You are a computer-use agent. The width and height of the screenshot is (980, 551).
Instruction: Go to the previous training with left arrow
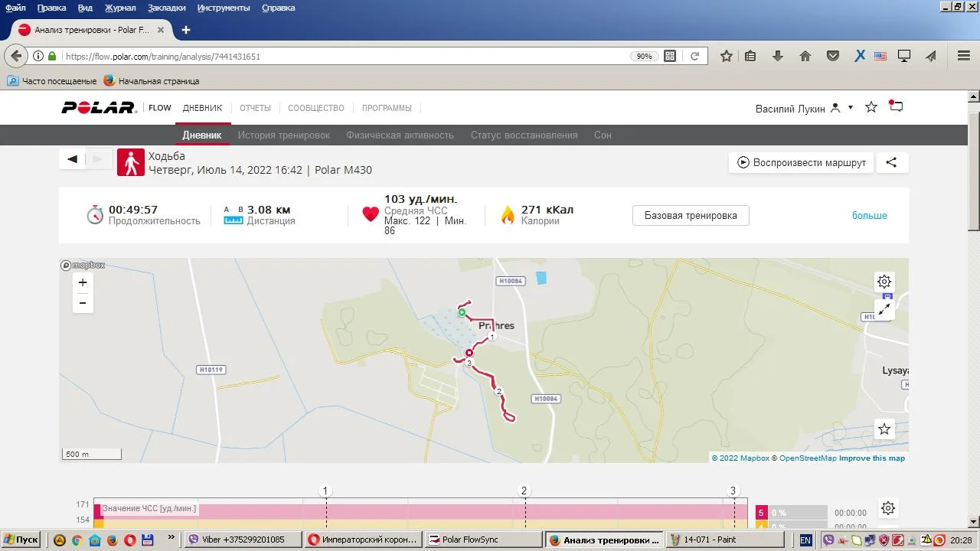(x=72, y=159)
